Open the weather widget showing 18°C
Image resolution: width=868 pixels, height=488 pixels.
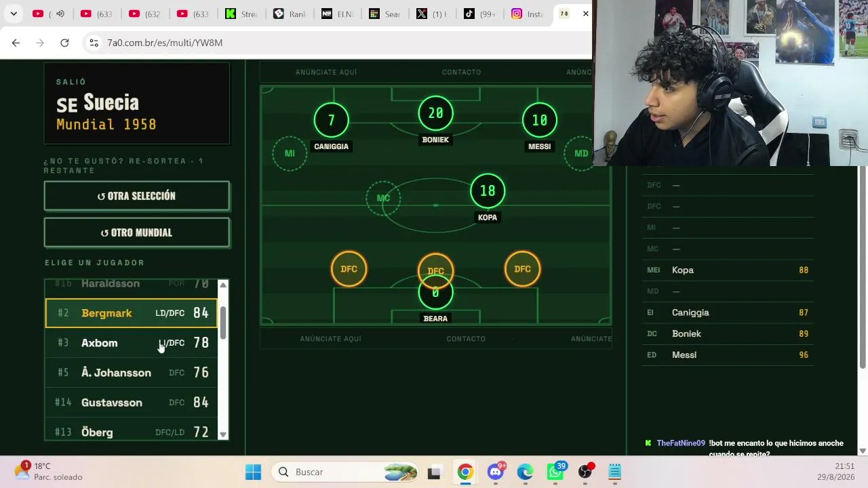pos(49,472)
